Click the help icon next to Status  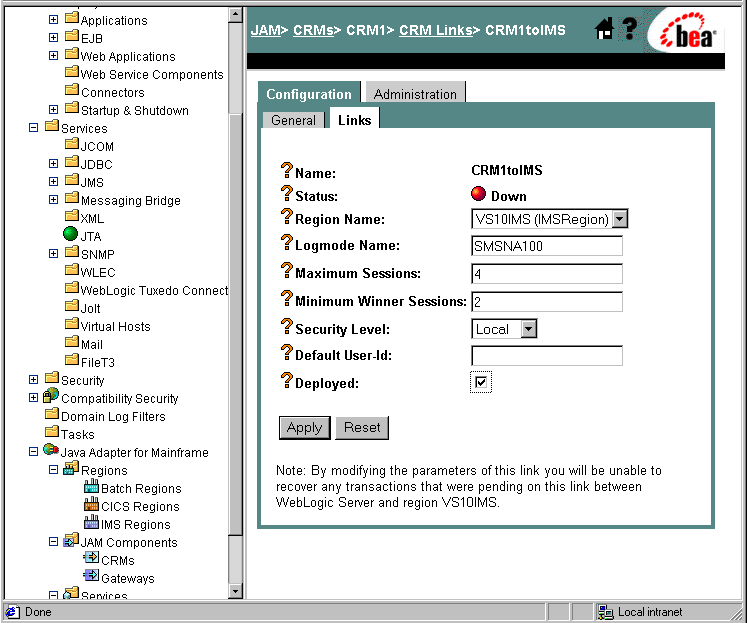click(x=286, y=193)
